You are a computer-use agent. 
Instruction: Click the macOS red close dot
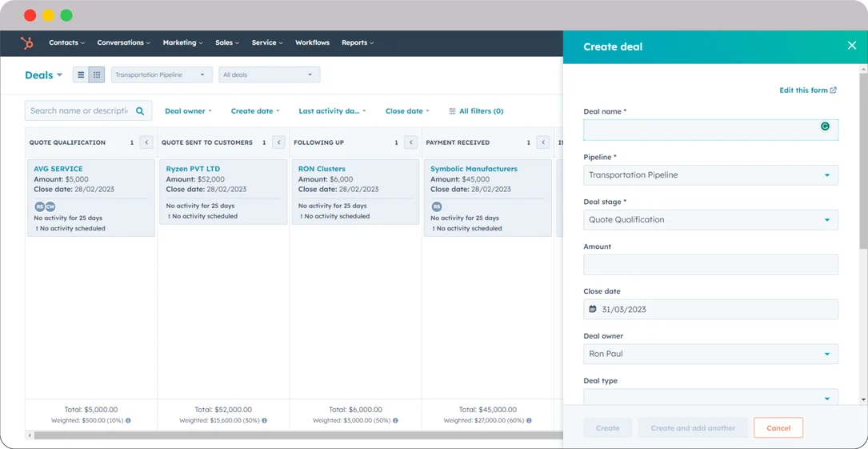[30, 15]
